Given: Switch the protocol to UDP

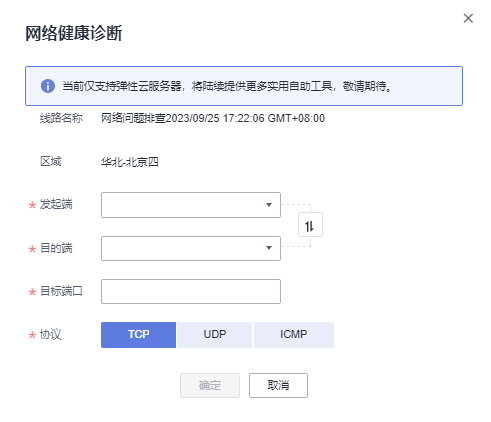Looking at the screenshot, I should [x=215, y=335].
